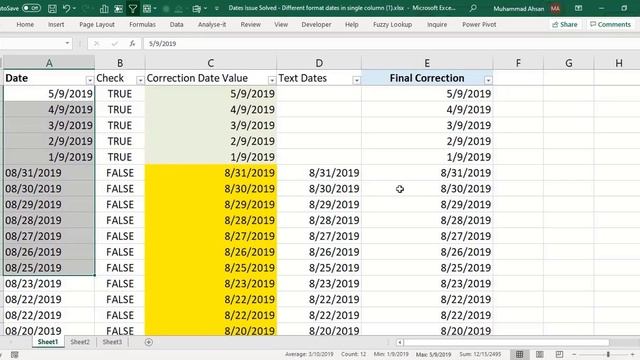Click cell 08/31/2019 in the Date column
The width and height of the screenshot is (640, 360).
click(x=49, y=173)
